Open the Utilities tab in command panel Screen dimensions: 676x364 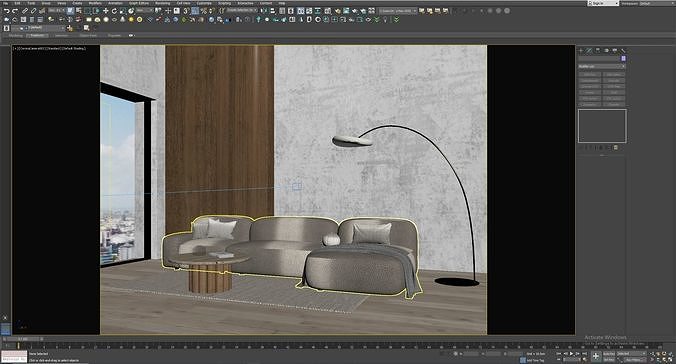623,50
